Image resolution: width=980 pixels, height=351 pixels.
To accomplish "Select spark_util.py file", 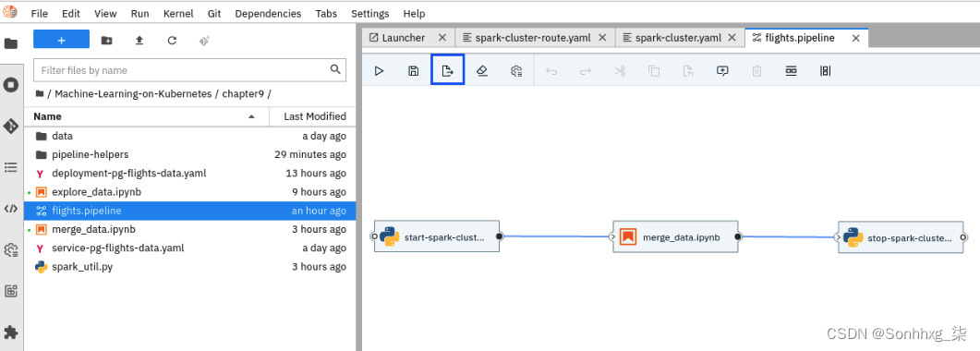I will pyautogui.click(x=190, y=267).
